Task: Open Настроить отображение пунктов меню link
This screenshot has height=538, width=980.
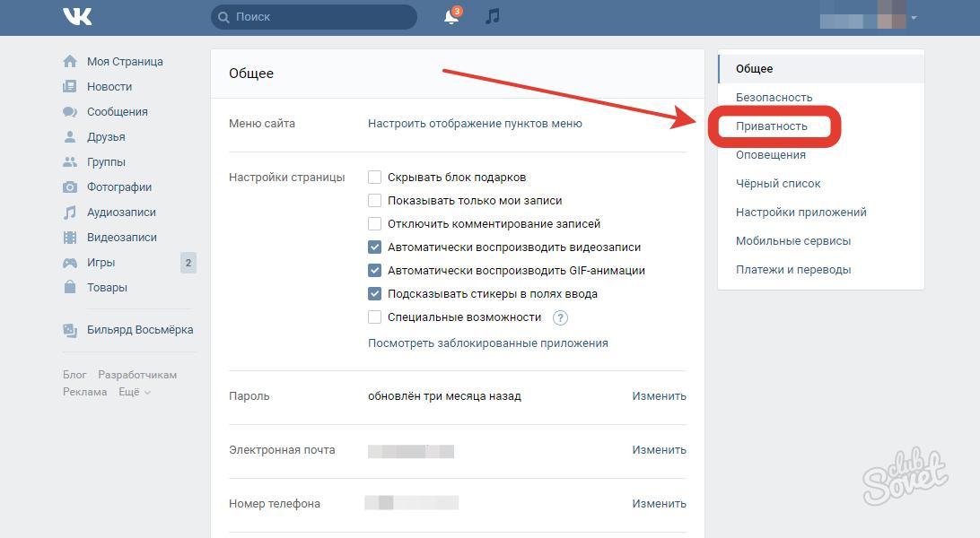Action: pyautogui.click(x=475, y=124)
